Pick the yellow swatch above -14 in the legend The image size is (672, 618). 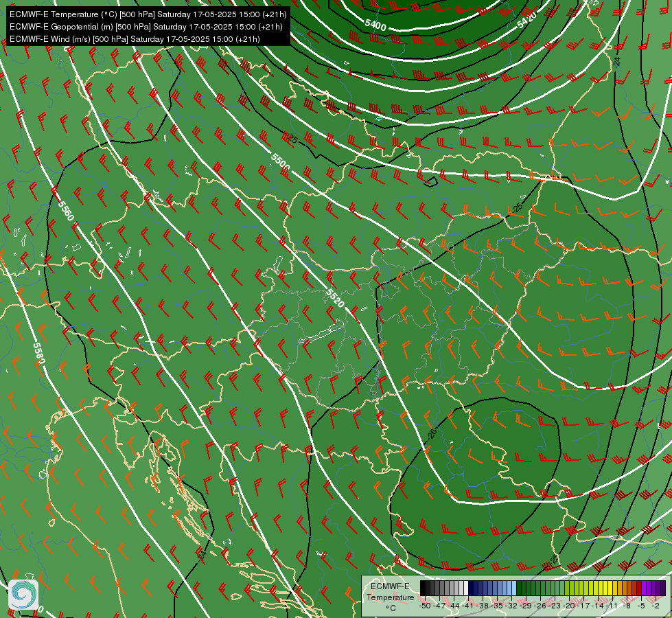pyautogui.click(x=601, y=588)
